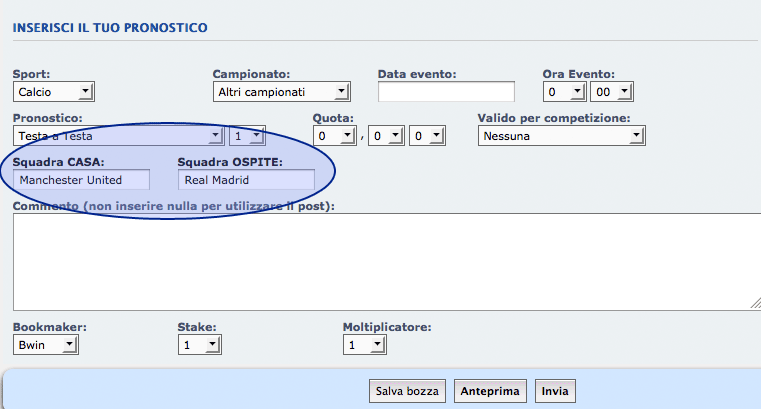Open the Campionato dropdown showing Altri campionati
The image size is (761, 409).
click(281, 92)
